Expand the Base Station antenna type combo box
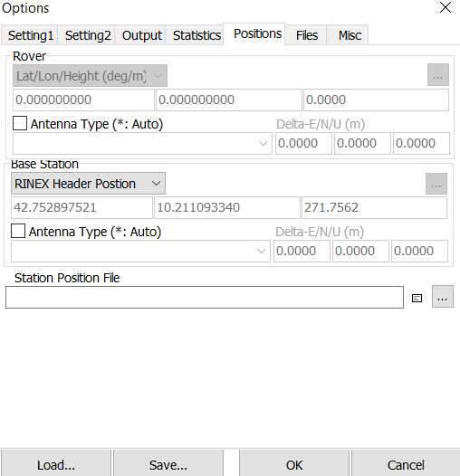460x476 pixels. click(x=140, y=251)
